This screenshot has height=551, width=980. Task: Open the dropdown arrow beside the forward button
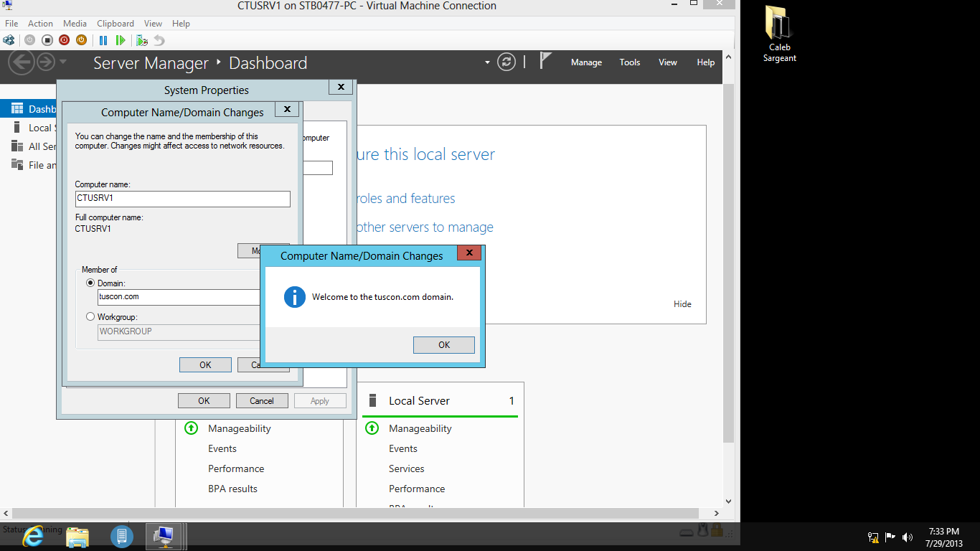63,62
